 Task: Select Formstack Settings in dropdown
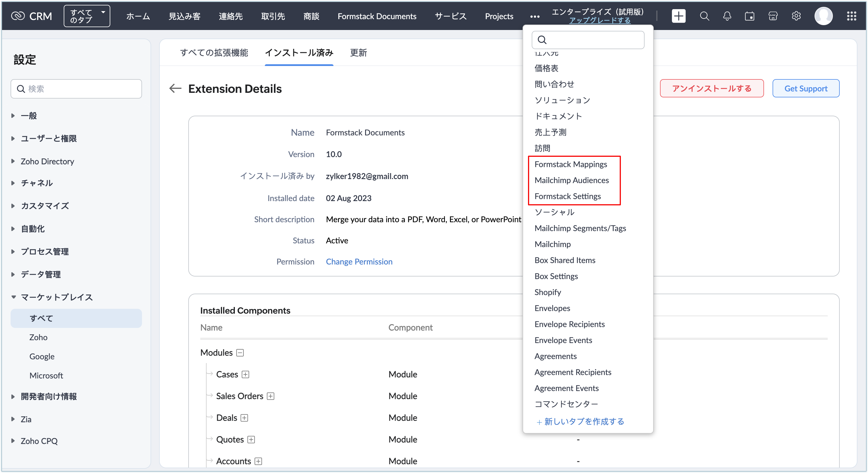tap(567, 197)
